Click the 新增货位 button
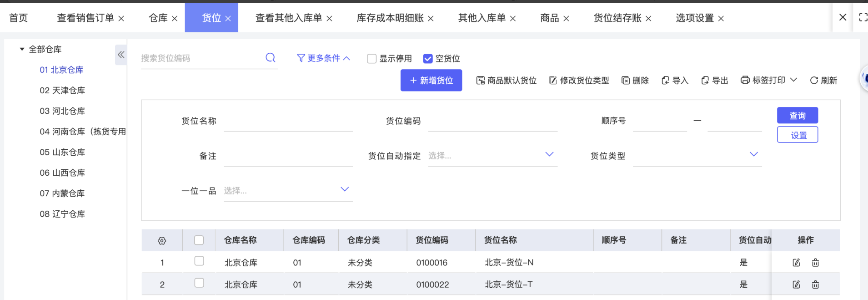The image size is (868, 300). (431, 81)
